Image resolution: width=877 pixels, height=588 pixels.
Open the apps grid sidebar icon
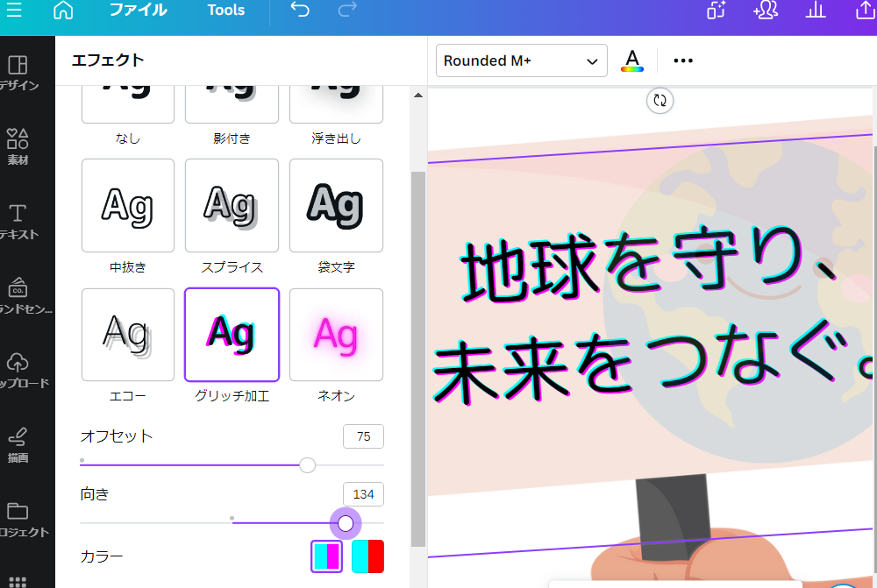(18, 582)
